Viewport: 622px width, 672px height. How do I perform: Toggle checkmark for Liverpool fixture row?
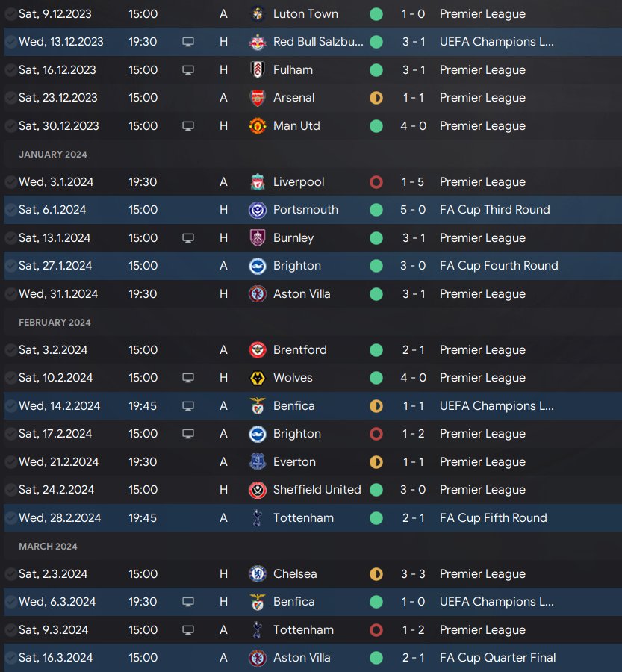tap(10, 182)
